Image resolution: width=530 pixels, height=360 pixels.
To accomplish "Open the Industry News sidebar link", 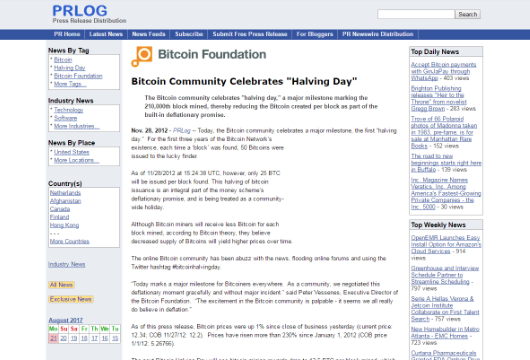I will [x=67, y=265].
